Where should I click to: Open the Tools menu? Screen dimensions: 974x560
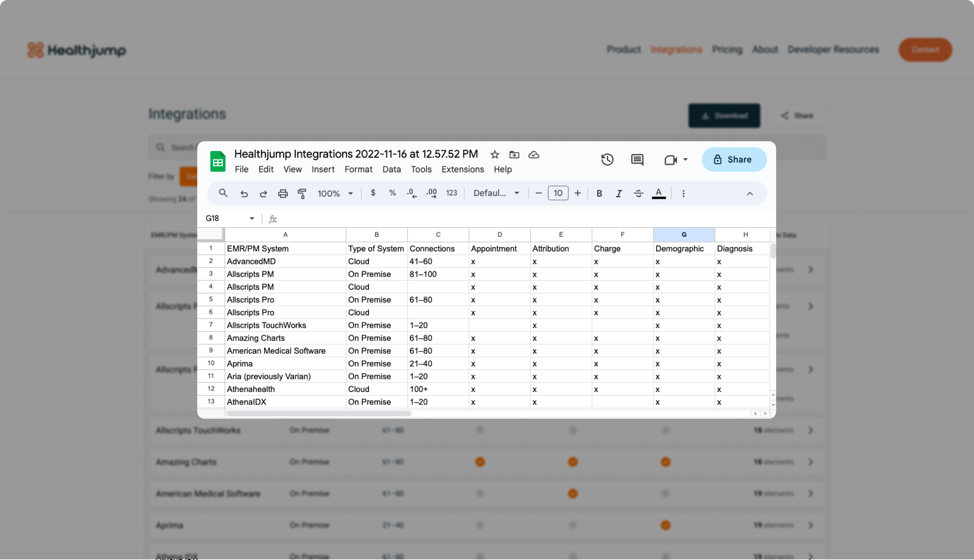pos(421,169)
